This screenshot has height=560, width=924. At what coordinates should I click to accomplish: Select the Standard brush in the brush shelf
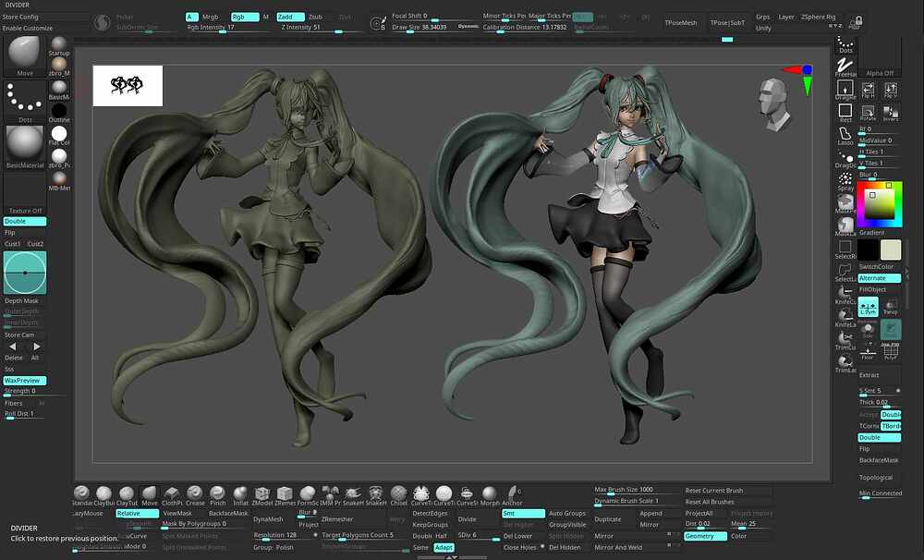coord(82,495)
